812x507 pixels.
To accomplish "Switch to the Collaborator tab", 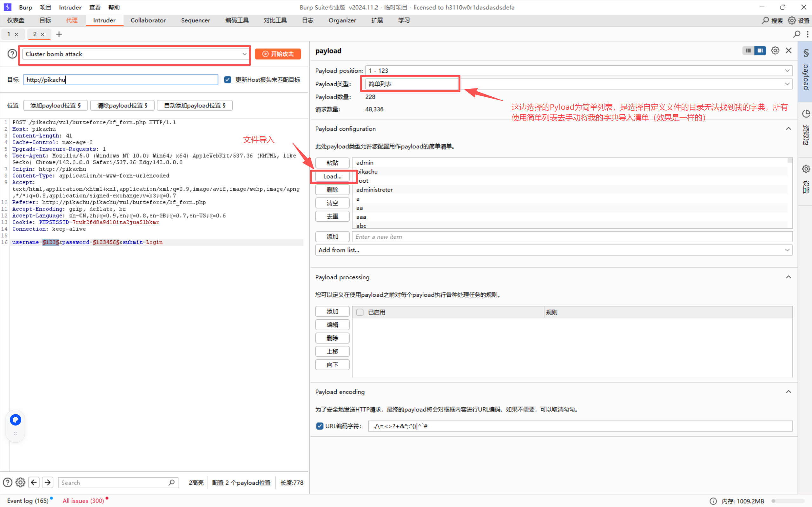I will (x=148, y=21).
